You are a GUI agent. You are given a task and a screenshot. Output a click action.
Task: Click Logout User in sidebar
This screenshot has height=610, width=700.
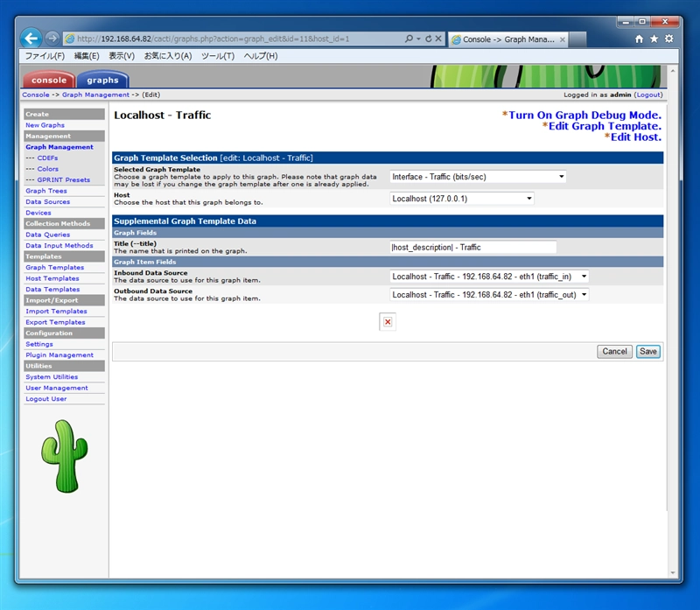[46, 399]
